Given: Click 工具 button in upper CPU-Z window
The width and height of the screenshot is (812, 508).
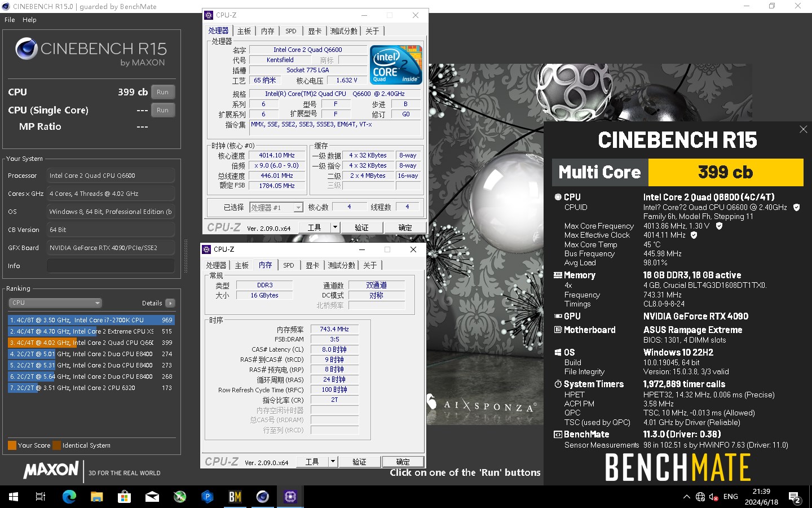Looking at the screenshot, I should pos(315,227).
